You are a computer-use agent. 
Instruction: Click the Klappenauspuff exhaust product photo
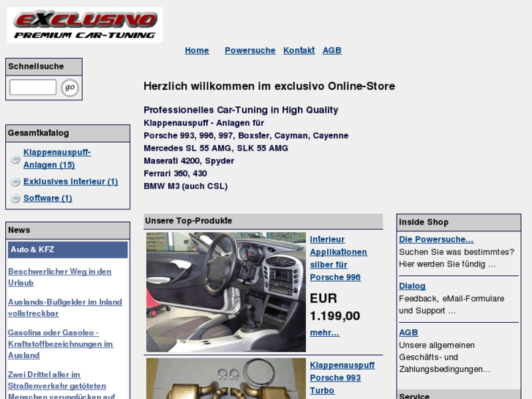(x=226, y=379)
